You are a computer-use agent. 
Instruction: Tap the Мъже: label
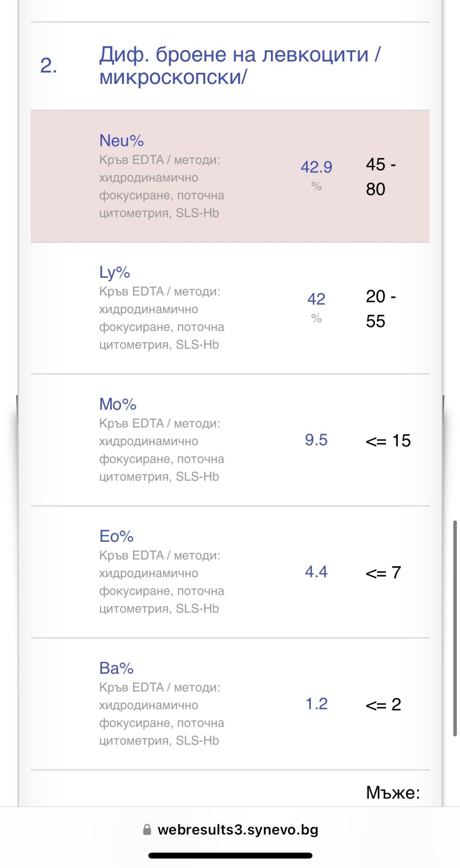point(393,793)
